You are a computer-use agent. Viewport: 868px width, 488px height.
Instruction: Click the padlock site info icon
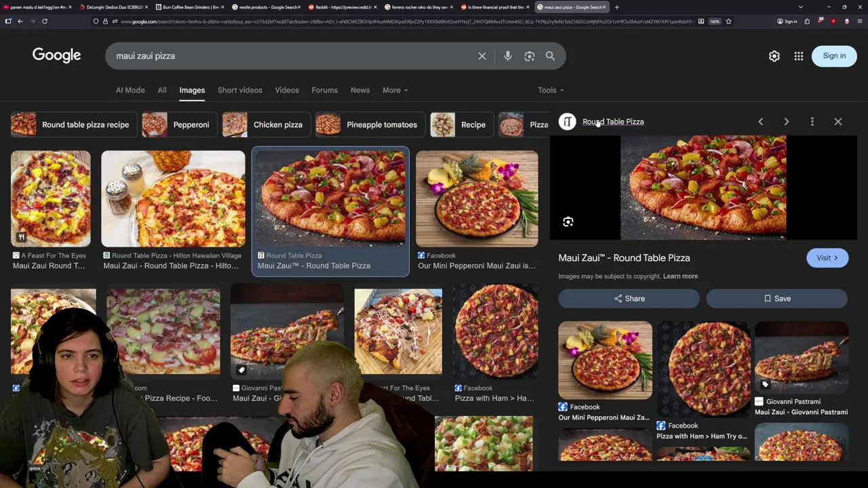tap(105, 21)
